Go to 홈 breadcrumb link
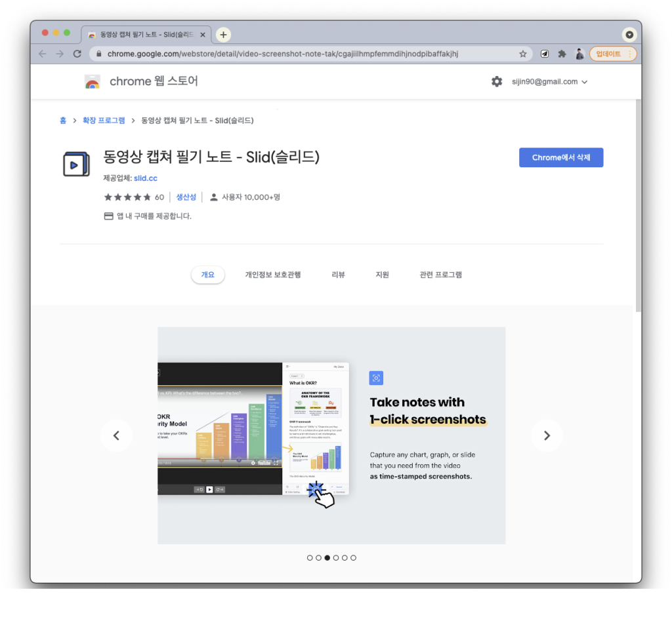The height and width of the screenshot is (623, 672). pyautogui.click(x=63, y=121)
